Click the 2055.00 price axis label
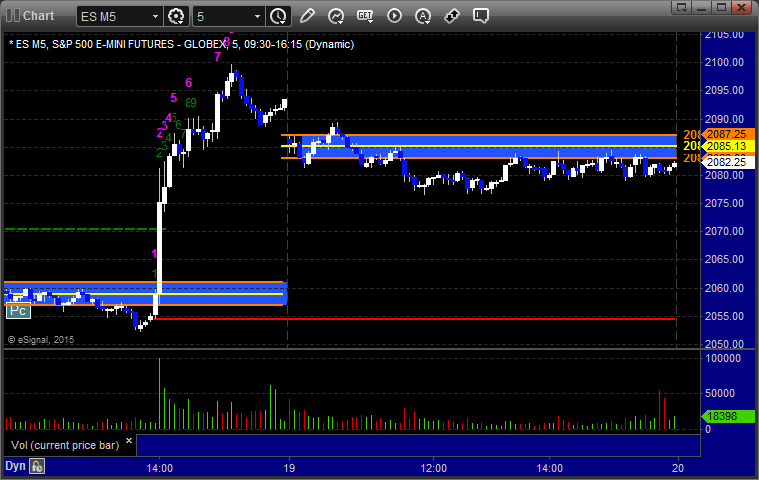The height and width of the screenshot is (480, 759). coord(724,316)
